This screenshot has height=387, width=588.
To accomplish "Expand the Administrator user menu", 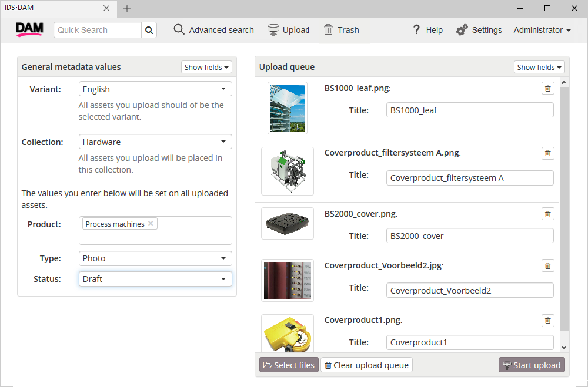I will click(x=542, y=30).
